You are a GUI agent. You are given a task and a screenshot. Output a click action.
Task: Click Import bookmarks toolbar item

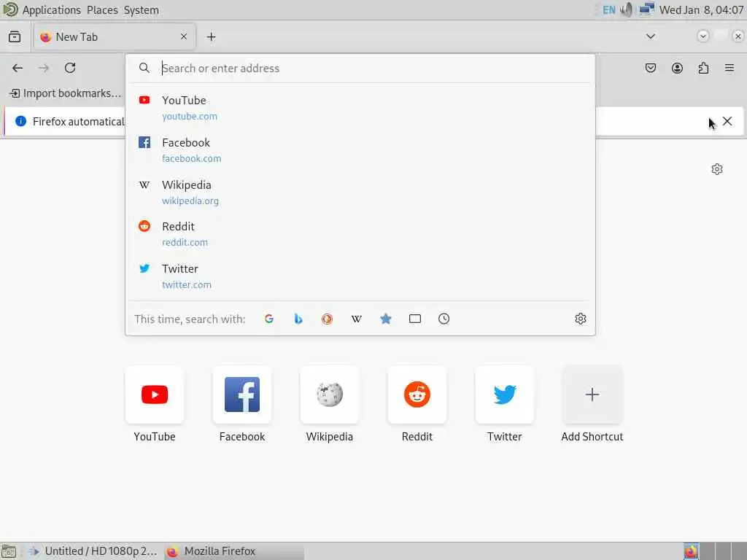pyautogui.click(x=66, y=93)
